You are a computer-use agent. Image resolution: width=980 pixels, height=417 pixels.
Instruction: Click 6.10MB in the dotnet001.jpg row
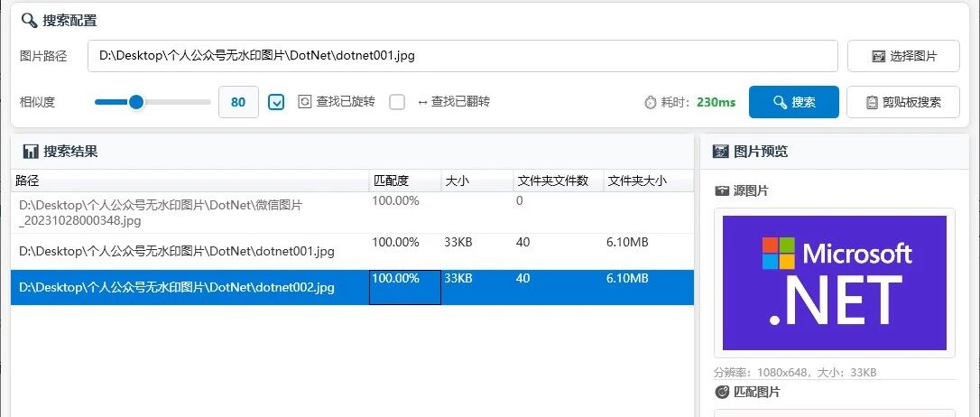point(627,243)
